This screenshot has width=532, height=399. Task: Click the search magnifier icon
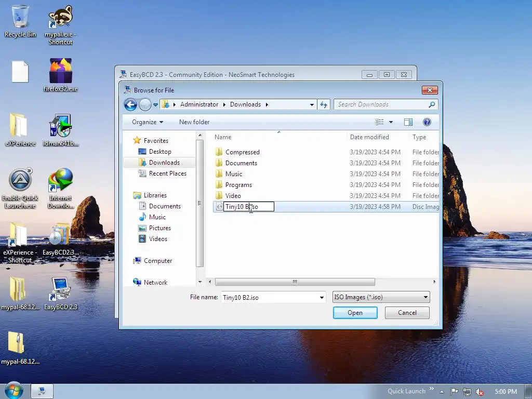[432, 104]
